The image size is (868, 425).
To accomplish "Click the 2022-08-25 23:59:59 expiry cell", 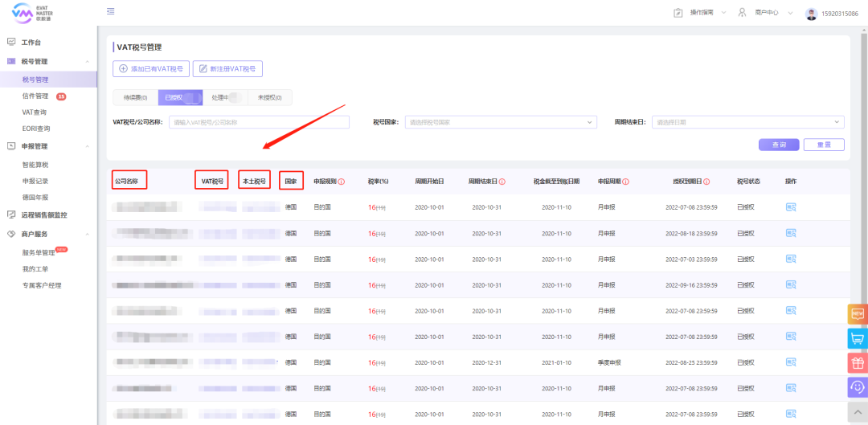I will click(691, 362).
